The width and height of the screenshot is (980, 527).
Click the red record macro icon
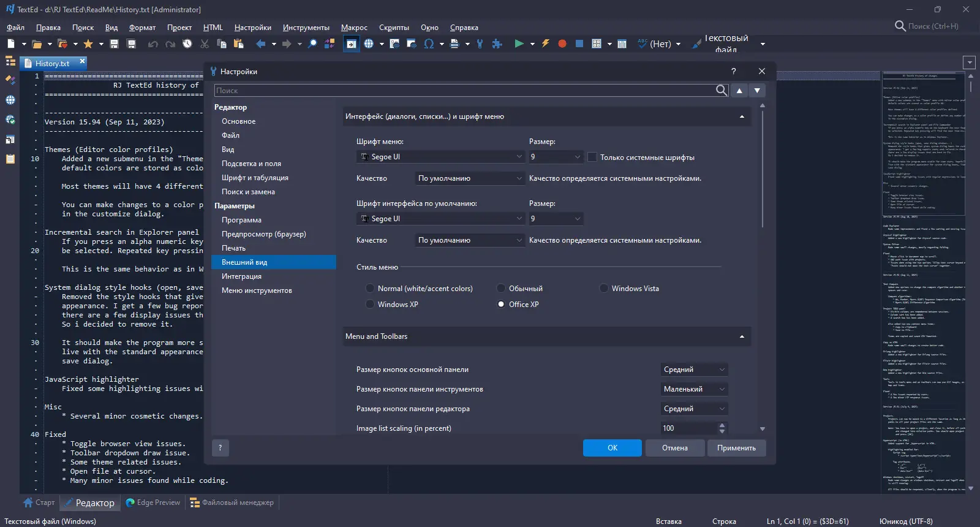pos(562,44)
